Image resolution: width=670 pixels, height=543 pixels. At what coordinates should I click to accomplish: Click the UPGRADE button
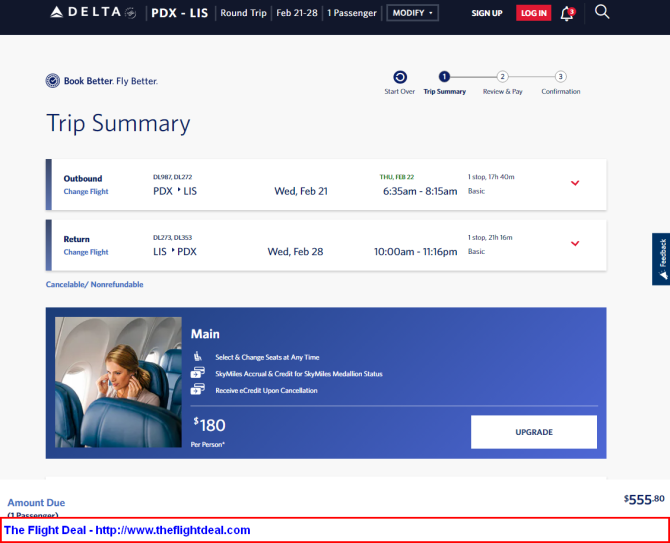point(534,432)
